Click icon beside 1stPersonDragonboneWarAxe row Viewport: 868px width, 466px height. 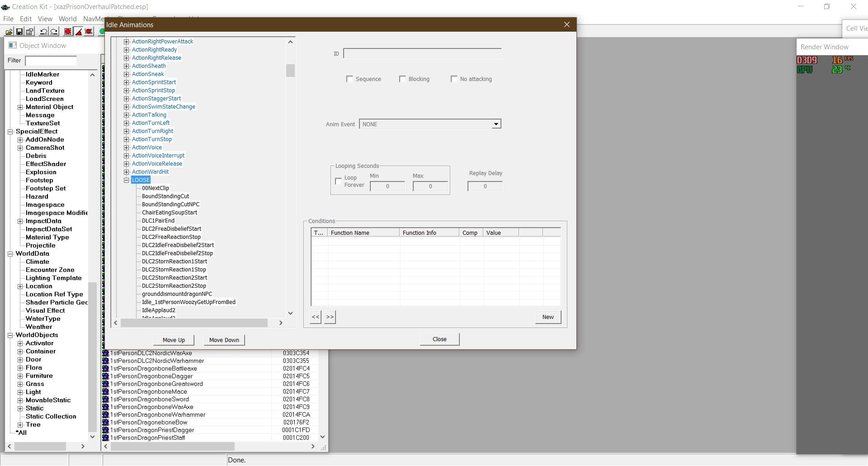(106, 407)
